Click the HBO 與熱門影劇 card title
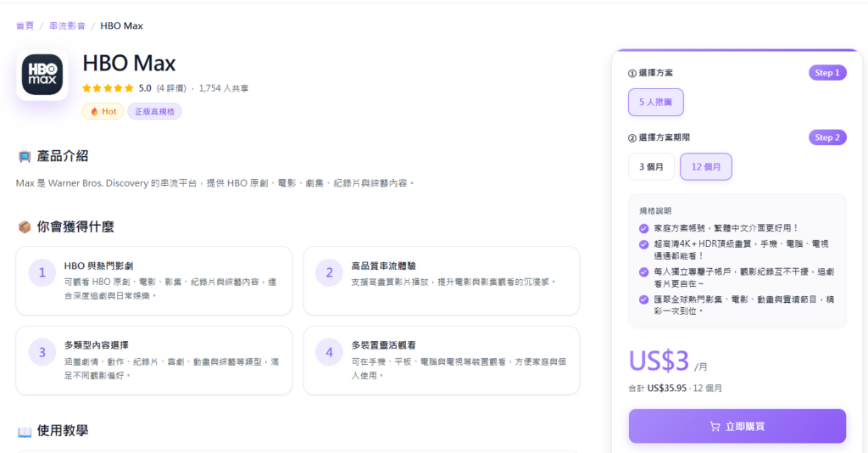Screen dimensions: 868x453 point(98,266)
